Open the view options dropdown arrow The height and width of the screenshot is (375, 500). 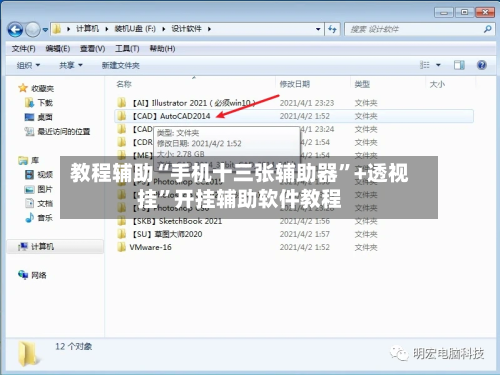pos(438,65)
